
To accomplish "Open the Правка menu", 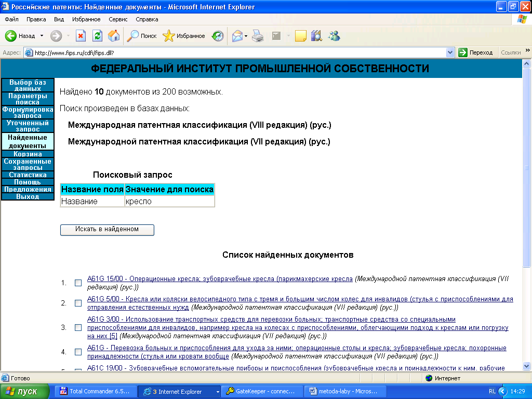I will pyautogui.click(x=36, y=19).
